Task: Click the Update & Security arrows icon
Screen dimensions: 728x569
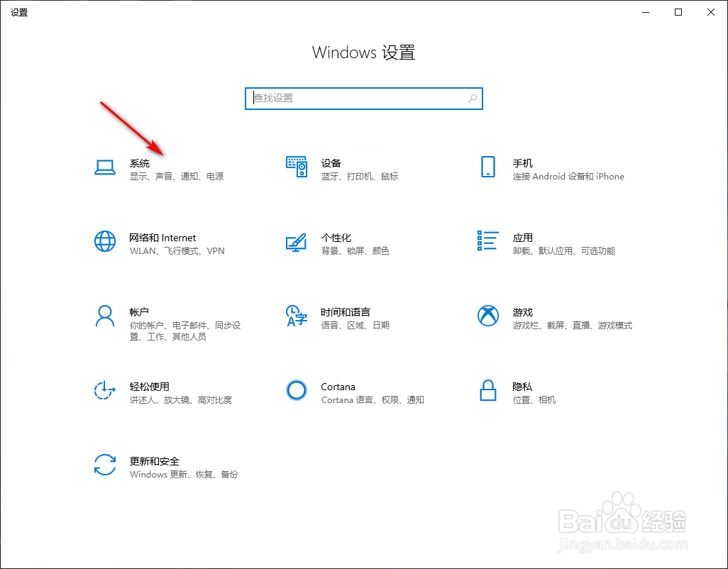Action: point(105,465)
